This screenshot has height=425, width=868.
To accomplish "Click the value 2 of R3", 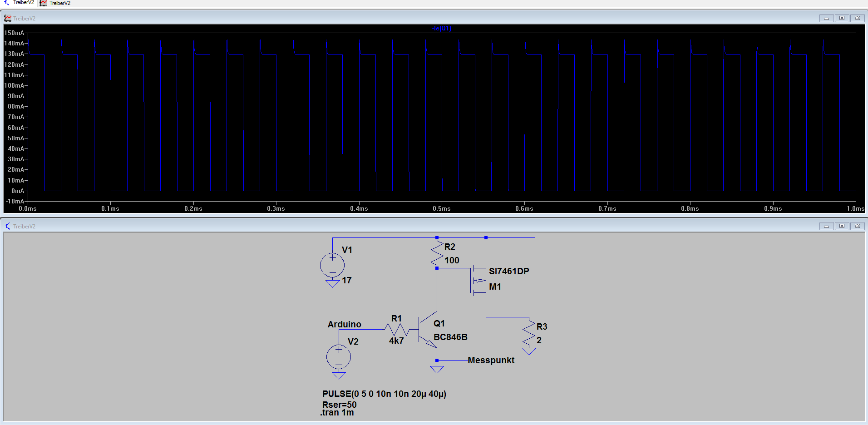I will point(539,340).
